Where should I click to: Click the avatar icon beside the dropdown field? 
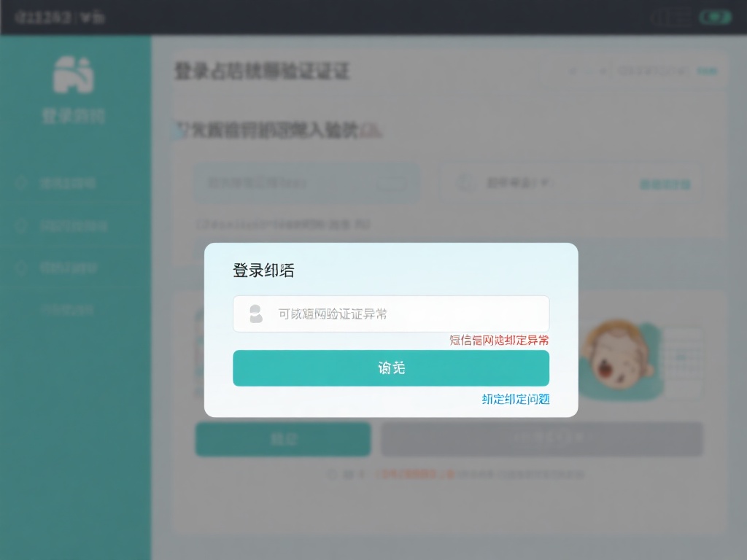pyautogui.click(x=465, y=183)
